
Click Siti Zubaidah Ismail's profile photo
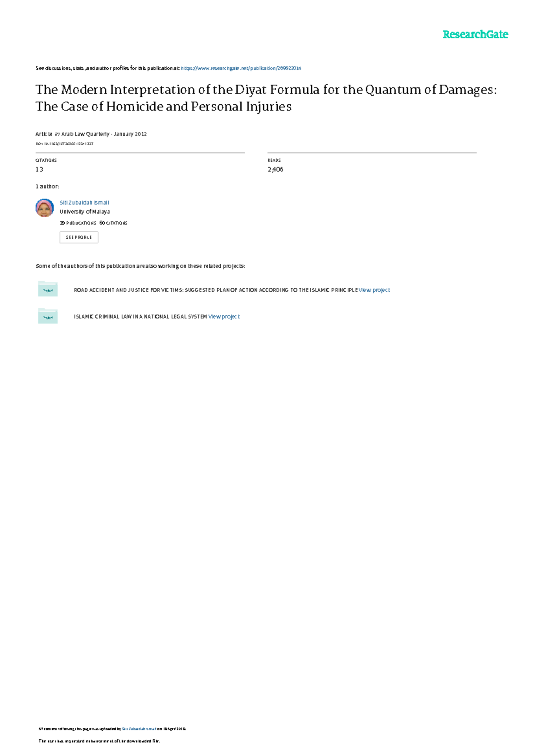(x=45, y=208)
